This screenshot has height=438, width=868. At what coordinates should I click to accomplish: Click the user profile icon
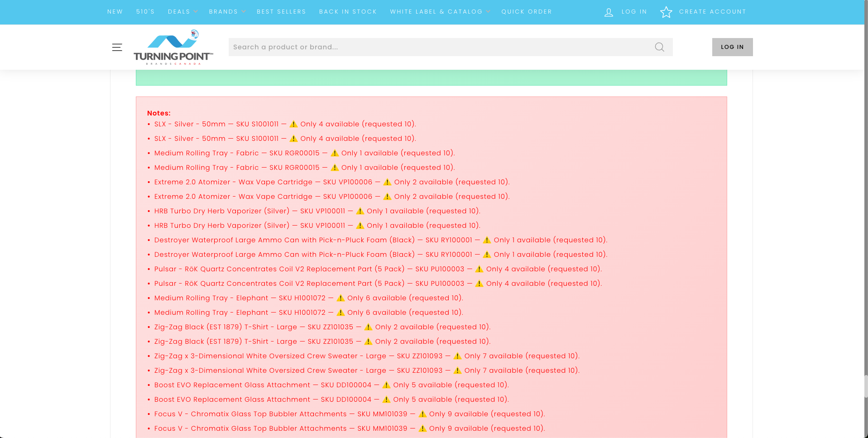click(x=609, y=12)
